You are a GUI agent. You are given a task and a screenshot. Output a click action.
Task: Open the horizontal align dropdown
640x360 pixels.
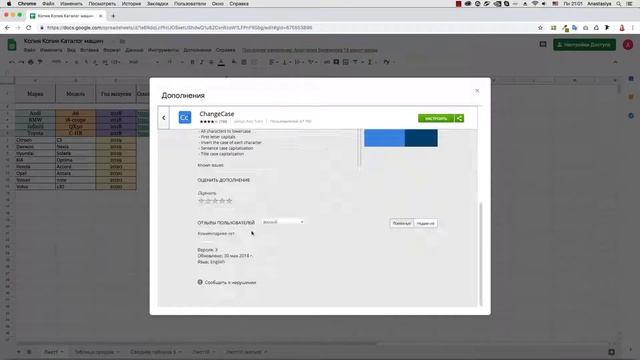[273, 62]
